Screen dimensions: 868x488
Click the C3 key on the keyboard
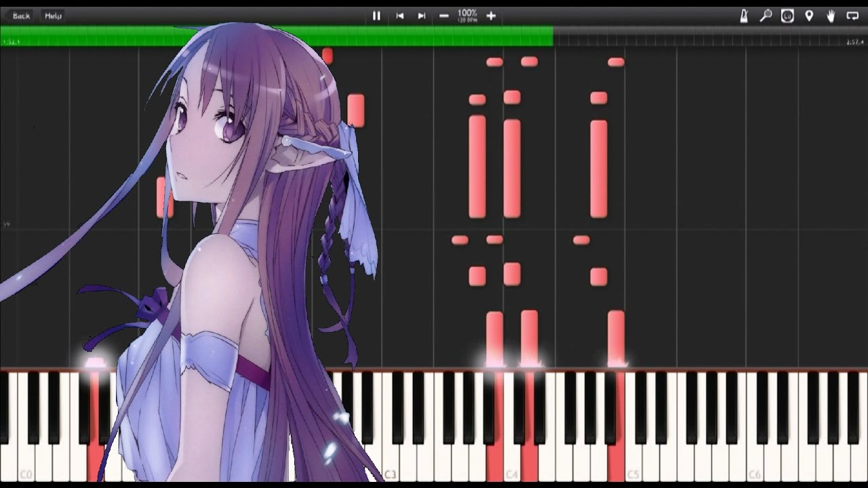(390, 427)
